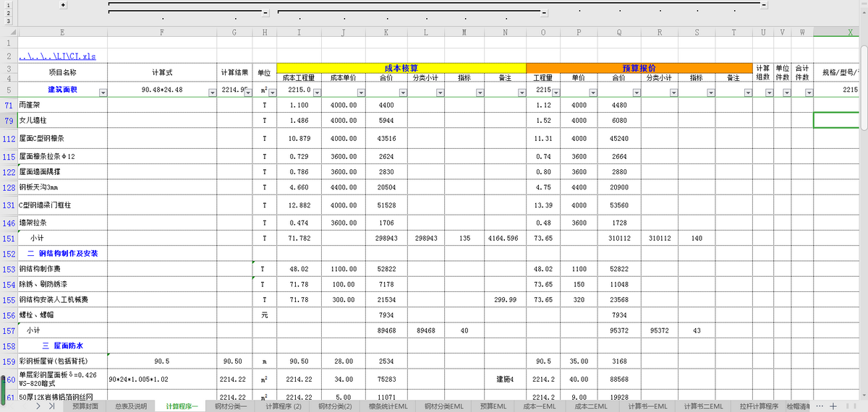Select column E header
868x412 pixels.
coord(62,32)
